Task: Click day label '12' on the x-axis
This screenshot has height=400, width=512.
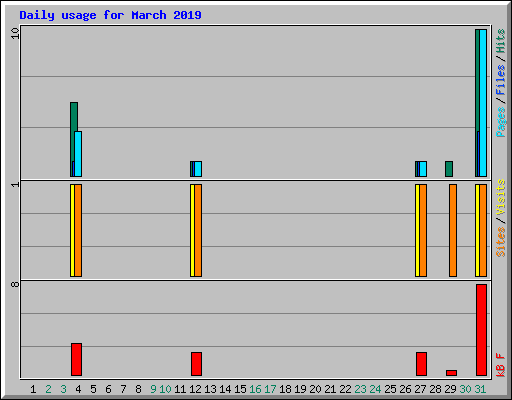Action: (195, 389)
